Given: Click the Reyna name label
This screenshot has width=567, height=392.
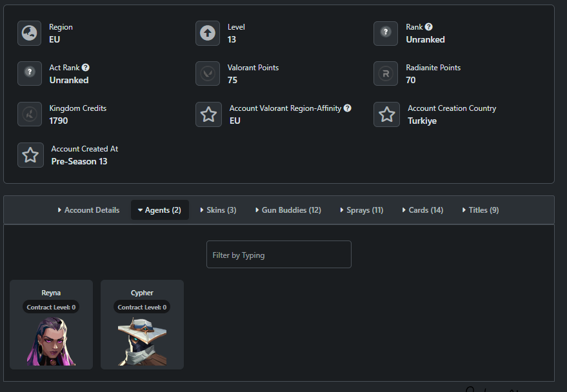Looking at the screenshot, I should tap(51, 293).
